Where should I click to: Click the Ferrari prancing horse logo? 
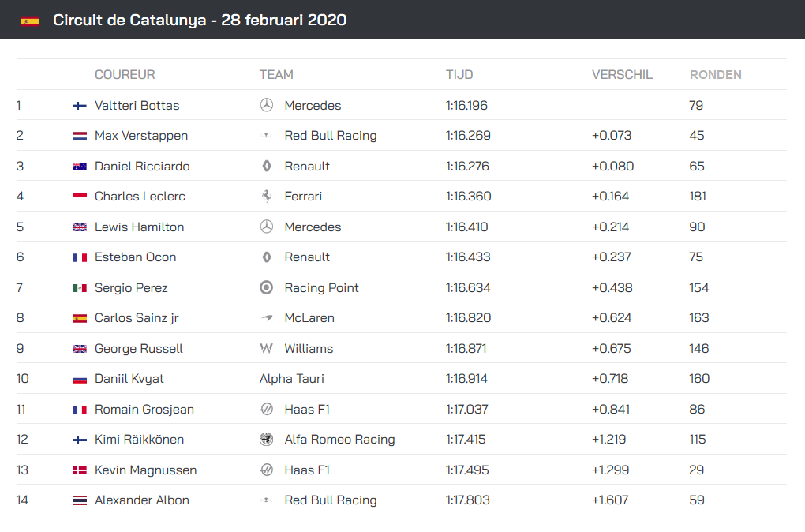(267, 197)
